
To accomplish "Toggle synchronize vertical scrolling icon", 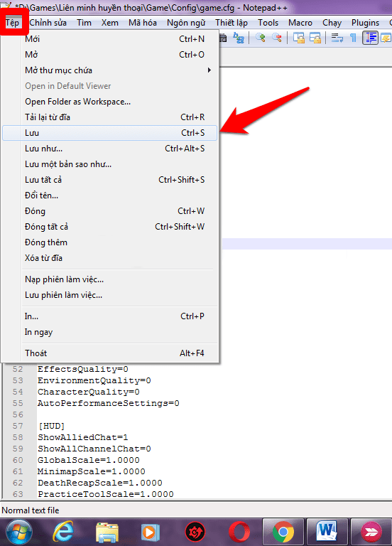I will pyautogui.click(x=298, y=38).
